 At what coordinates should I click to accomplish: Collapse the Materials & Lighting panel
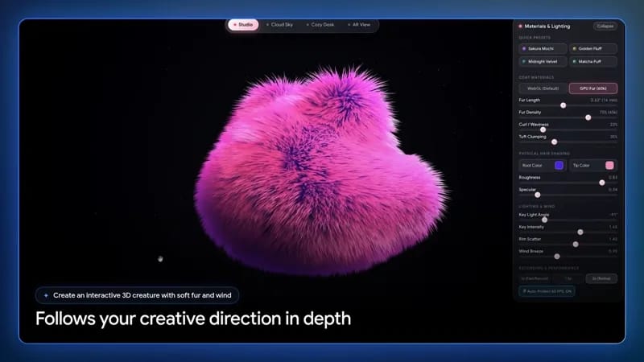(605, 27)
